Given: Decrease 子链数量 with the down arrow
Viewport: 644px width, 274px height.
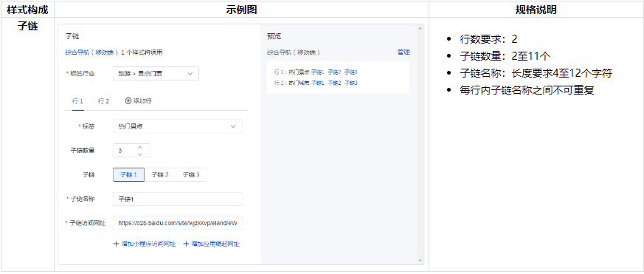Looking at the screenshot, I should (x=139, y=154).
